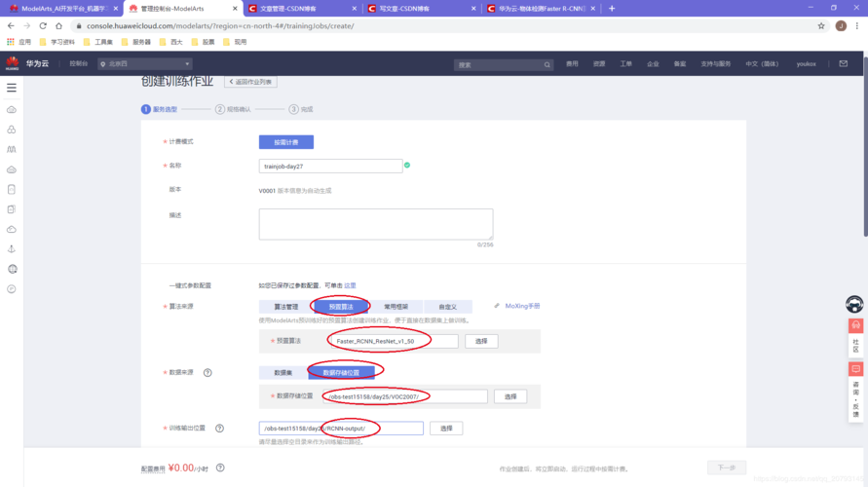868x487 pixels.
Task: Reload the page in the browser
Action: pos(43,25)
